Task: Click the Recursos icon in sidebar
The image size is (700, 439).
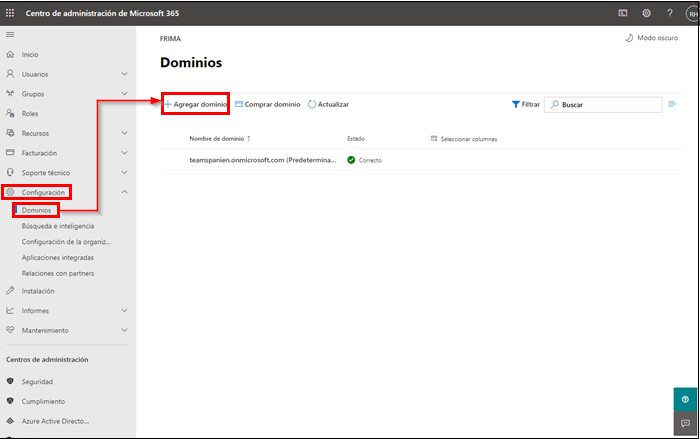Action: point(10,133)
